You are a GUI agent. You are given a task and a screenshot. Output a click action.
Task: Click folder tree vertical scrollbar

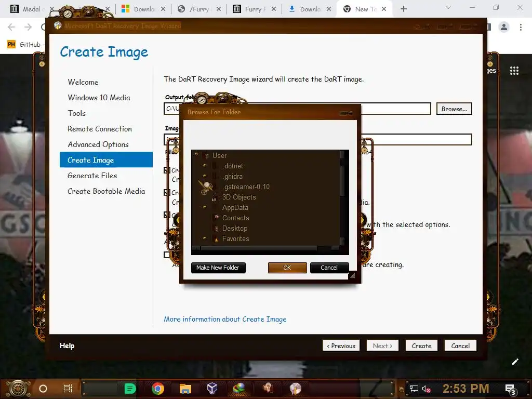[x=342, y=197]
